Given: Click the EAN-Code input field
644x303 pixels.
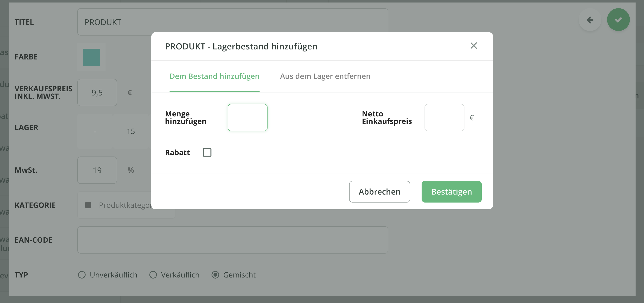Looking at the screenshot, I should click(x=232, y=240).
